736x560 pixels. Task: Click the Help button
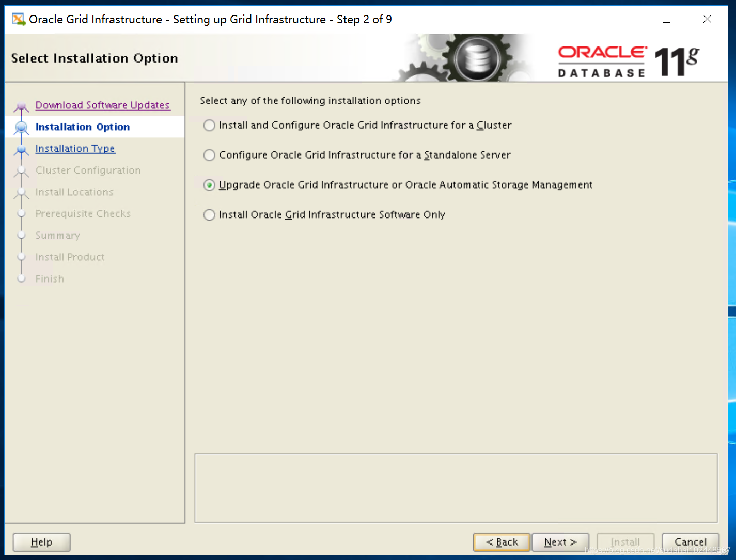pyautogui.click(x=41, y=542)
